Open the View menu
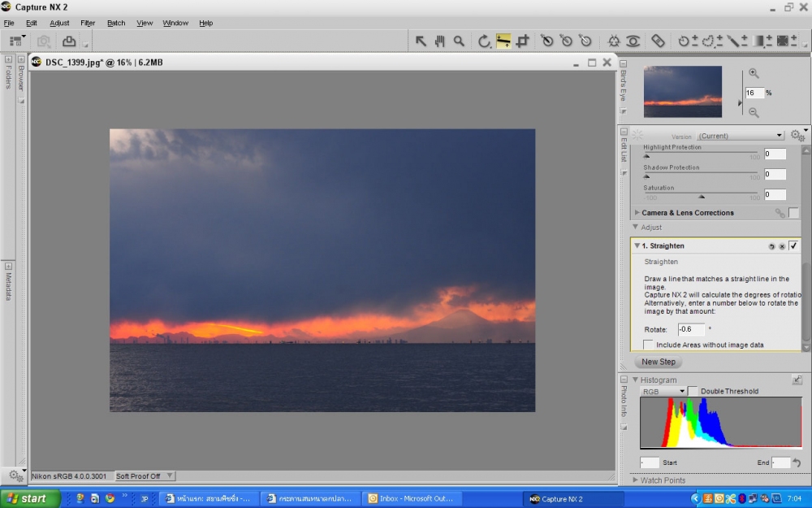 (x=145, y=23)
